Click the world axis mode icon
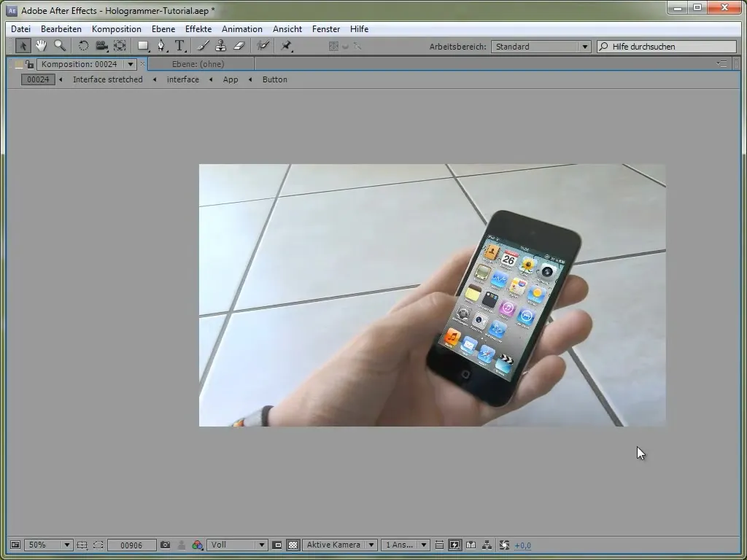Screen dimensions: 747x560 coord(345,46)
